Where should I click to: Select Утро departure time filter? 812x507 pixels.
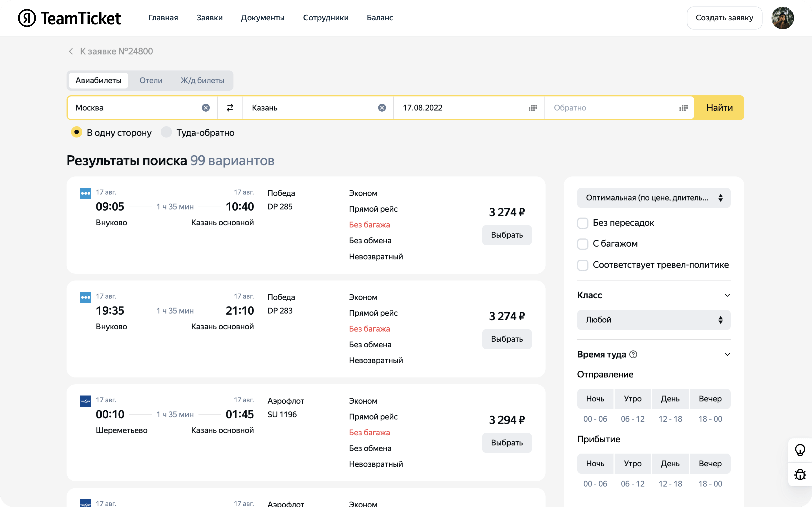click(x=632, y=399)
